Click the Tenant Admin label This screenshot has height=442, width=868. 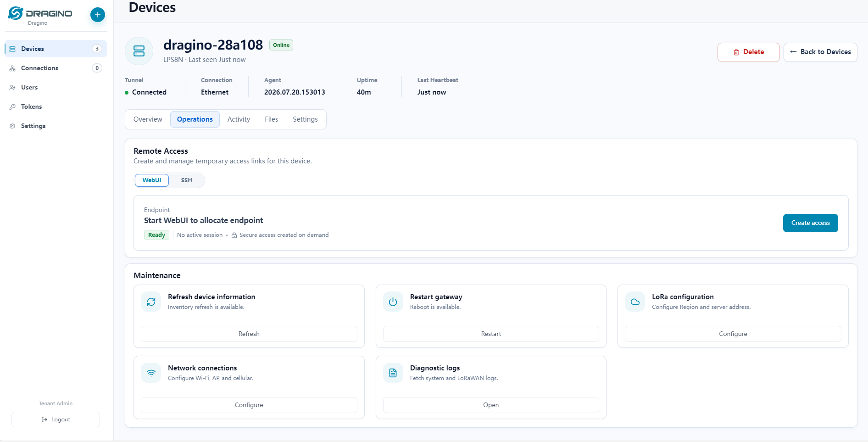[56, 403]
